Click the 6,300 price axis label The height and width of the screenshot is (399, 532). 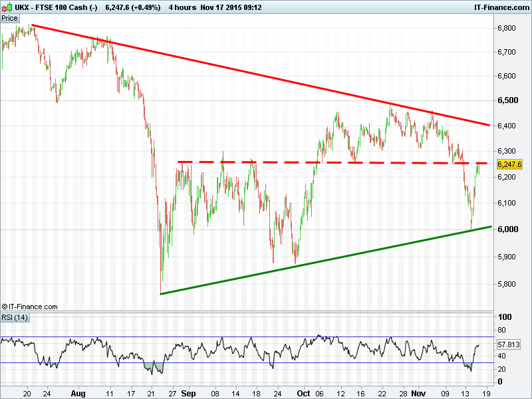pyautogui.click(x=507, y=151)
